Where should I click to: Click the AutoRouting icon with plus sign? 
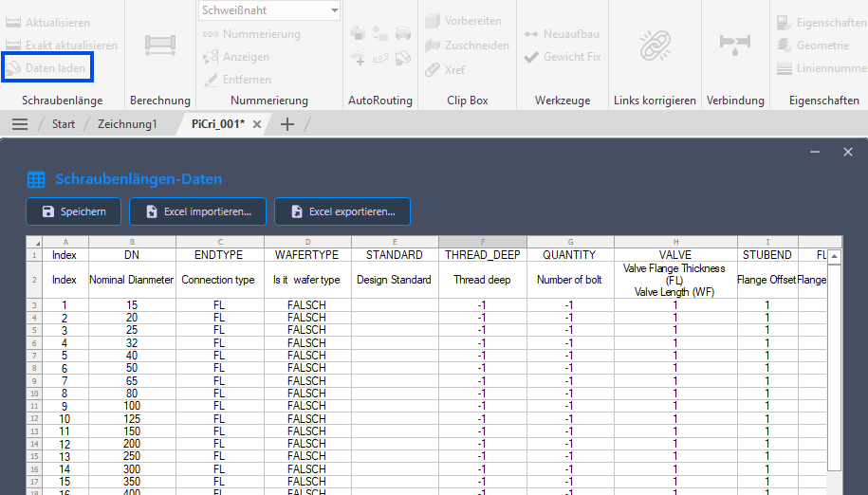pos(358,57)
